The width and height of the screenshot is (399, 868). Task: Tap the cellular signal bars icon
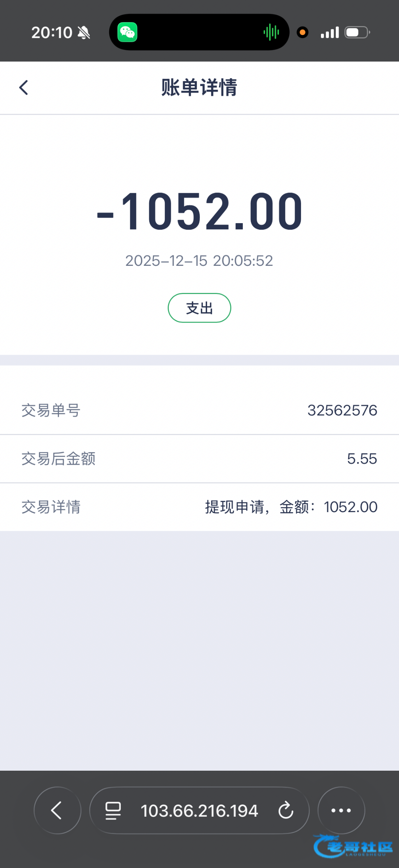click(330, 33)
